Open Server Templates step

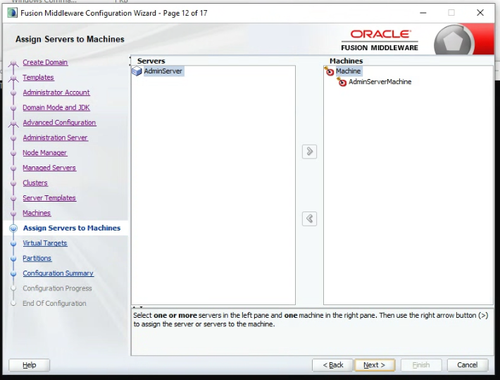(49, 198)
